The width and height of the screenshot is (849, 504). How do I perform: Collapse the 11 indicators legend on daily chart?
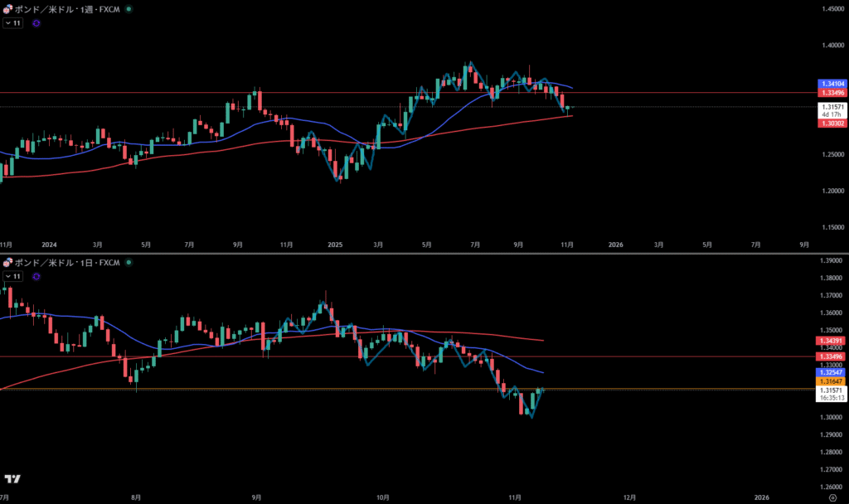(x=12, y=276)
